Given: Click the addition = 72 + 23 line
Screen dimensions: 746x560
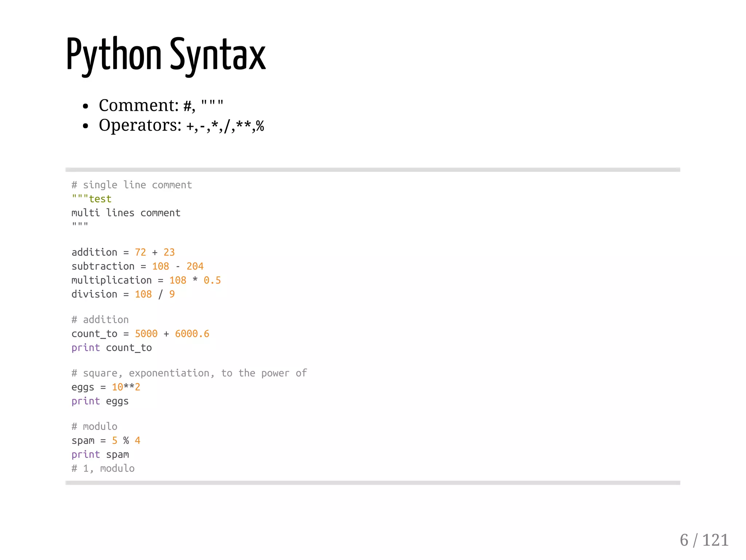Looking at the screenshot, I should click(123, 252).
